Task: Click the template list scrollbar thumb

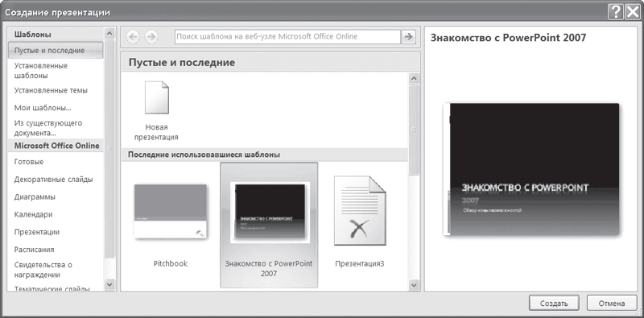Action: 414,130
